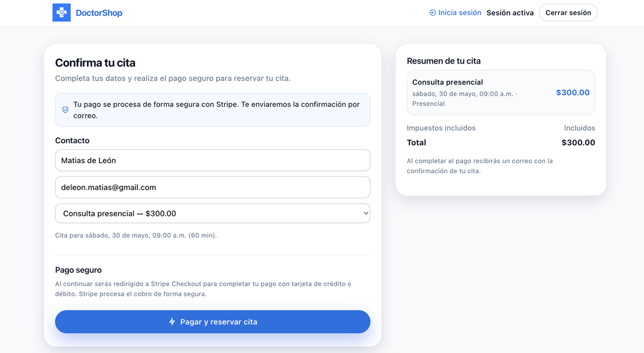Click the blue $300.00 price in summary card
Image resolution: width=644 pixels, height=353 pixels.
pos(573,93)
